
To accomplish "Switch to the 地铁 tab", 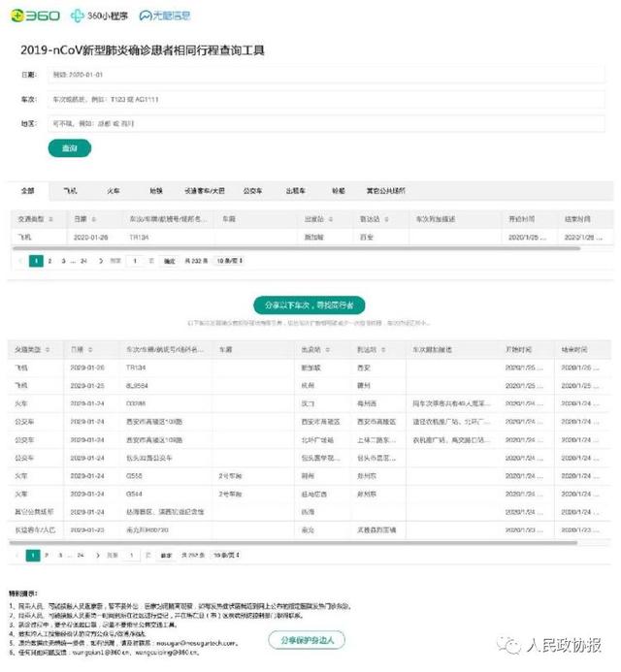I will tap(156, 191).
